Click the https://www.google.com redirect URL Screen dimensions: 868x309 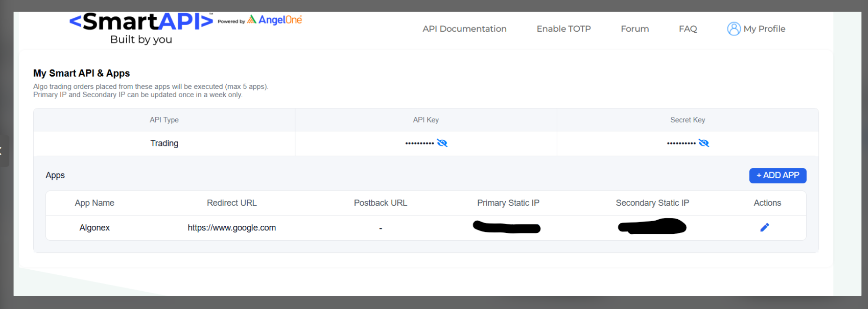coord(231,228)
